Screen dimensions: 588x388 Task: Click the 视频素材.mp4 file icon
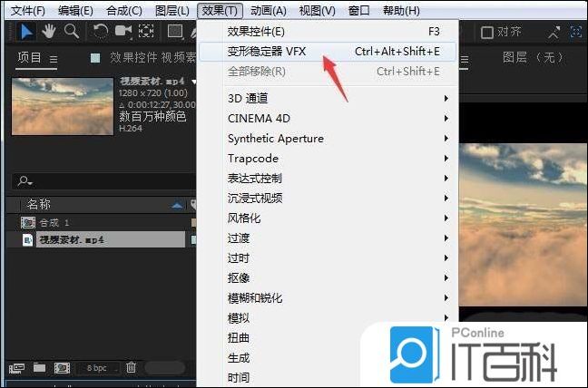coord(27,239)
